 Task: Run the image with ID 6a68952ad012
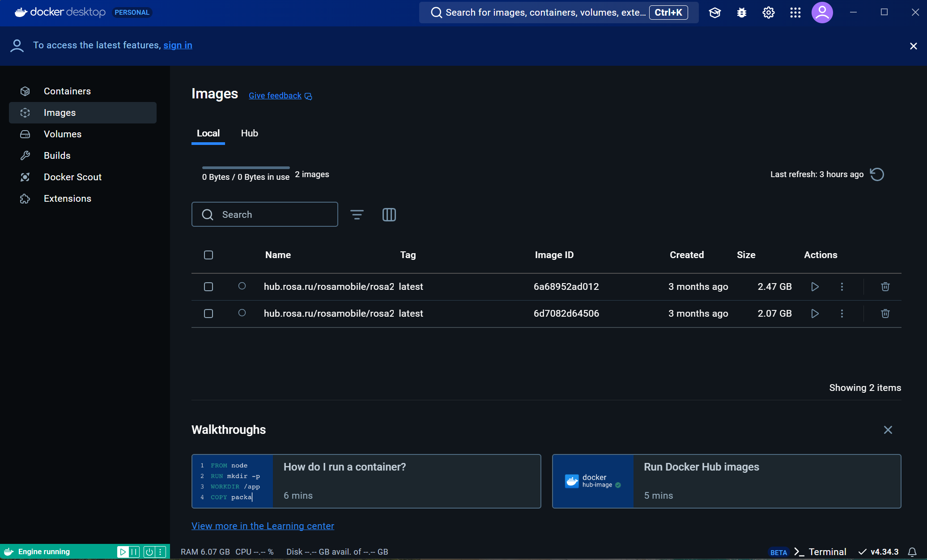point(815,287)
